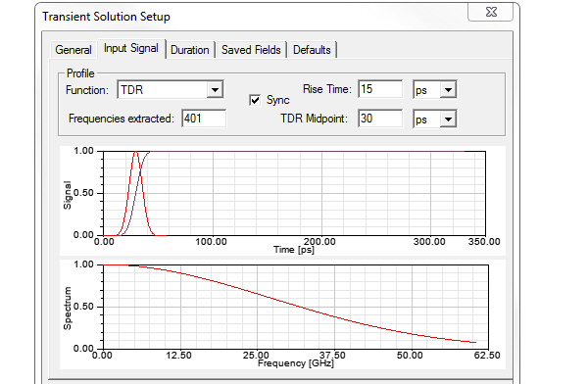
Task: Click the Frequency [GHz] axis label
Action: [x=296, y=363]
